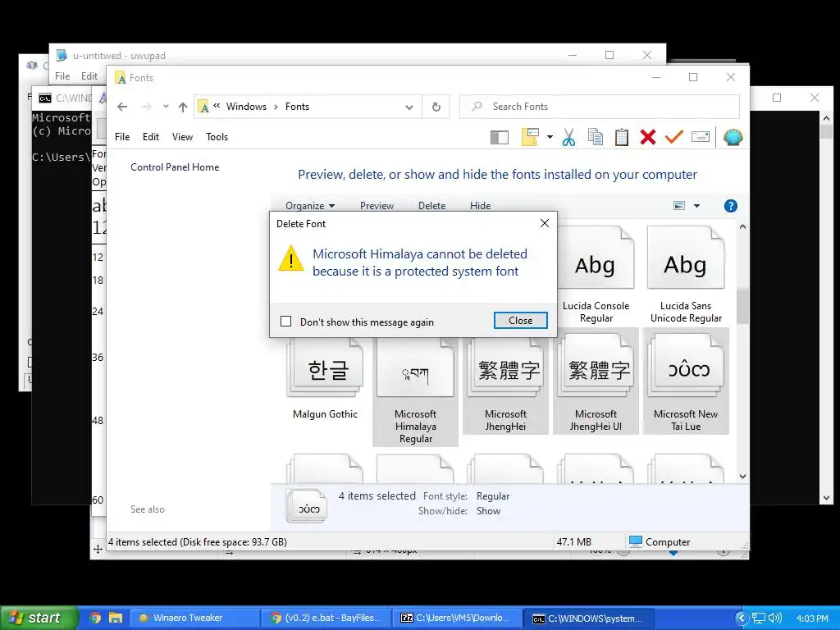Click the Cut scissors icon in Fonts toolbar
Image resolution: width=840 pixels, height=630 pixels.
point(568,137)
